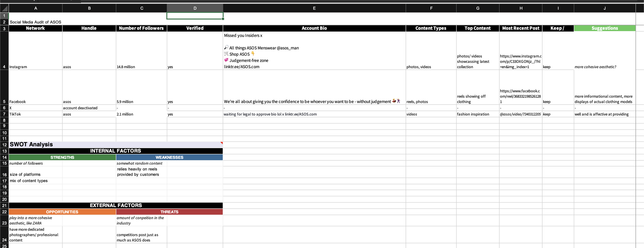
Task: Click the blue 'WEAKNESSES' header
Action: click(169, 157)
